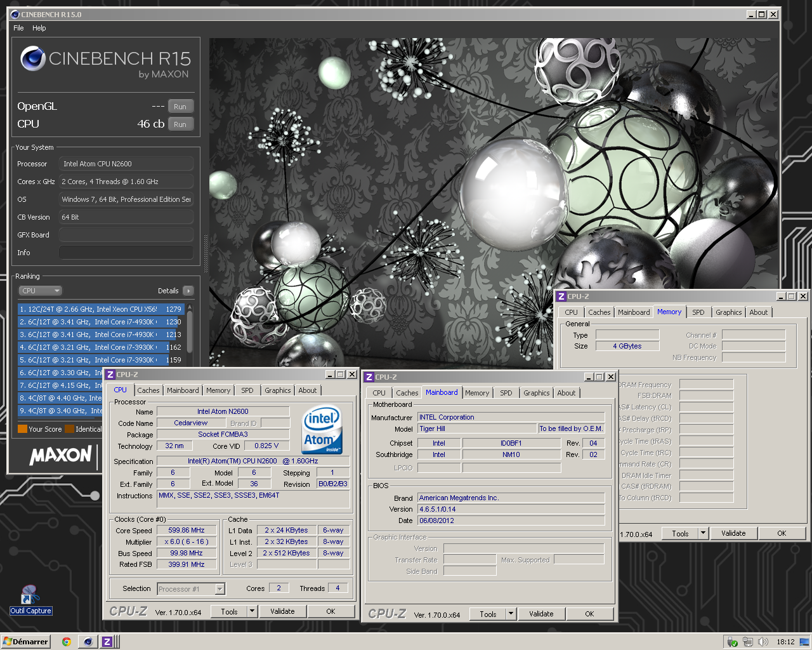Switch to CPU-Z via taskbar icon
This screenshot has height=650, width=812.
tap(107, 642)
